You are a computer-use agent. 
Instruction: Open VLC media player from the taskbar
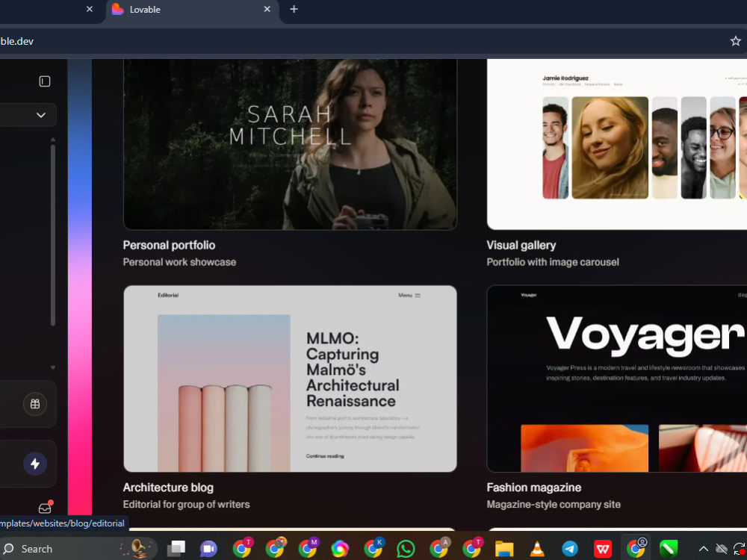tap(537, 549)
